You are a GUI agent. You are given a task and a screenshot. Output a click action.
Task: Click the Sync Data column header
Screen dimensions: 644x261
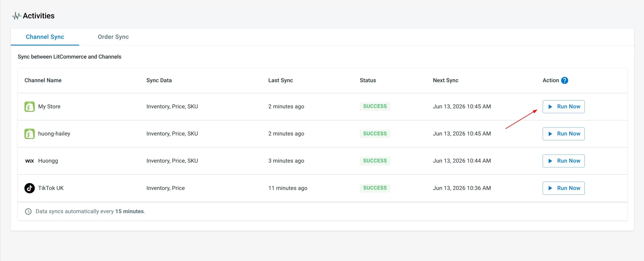(x=159, y=80)
